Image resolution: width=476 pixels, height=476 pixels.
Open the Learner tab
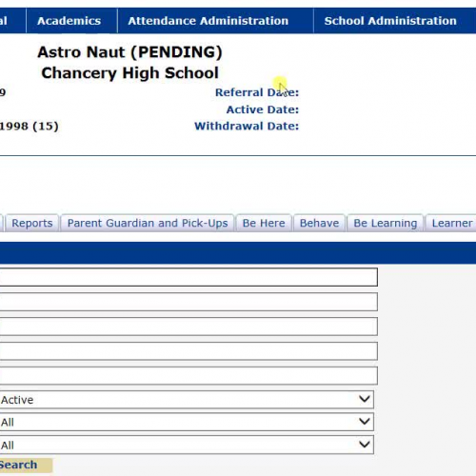click(x=451, y=223)
